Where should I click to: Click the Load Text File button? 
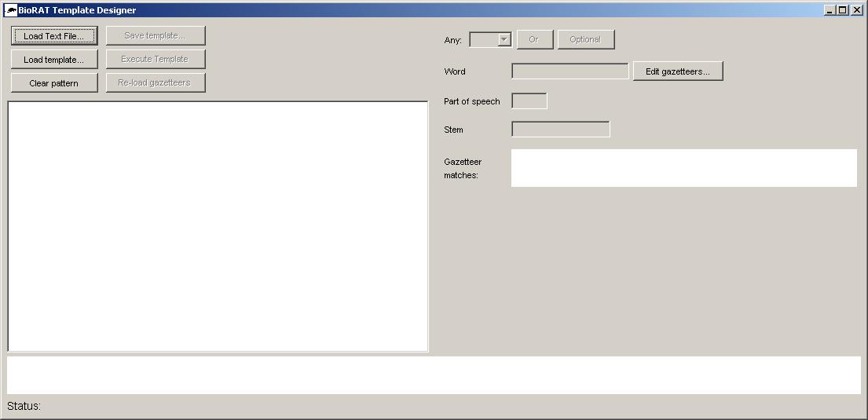tap(54, 36)
